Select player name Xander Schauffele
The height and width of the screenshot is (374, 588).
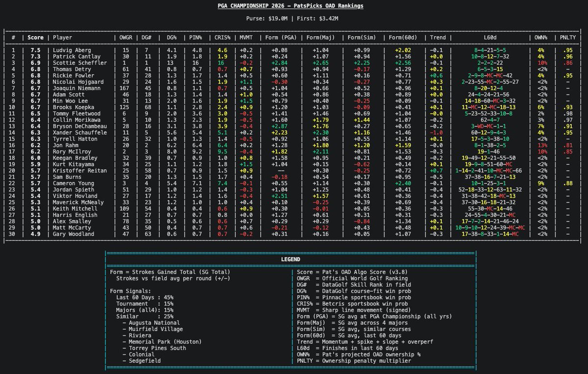tap(80, 133)
